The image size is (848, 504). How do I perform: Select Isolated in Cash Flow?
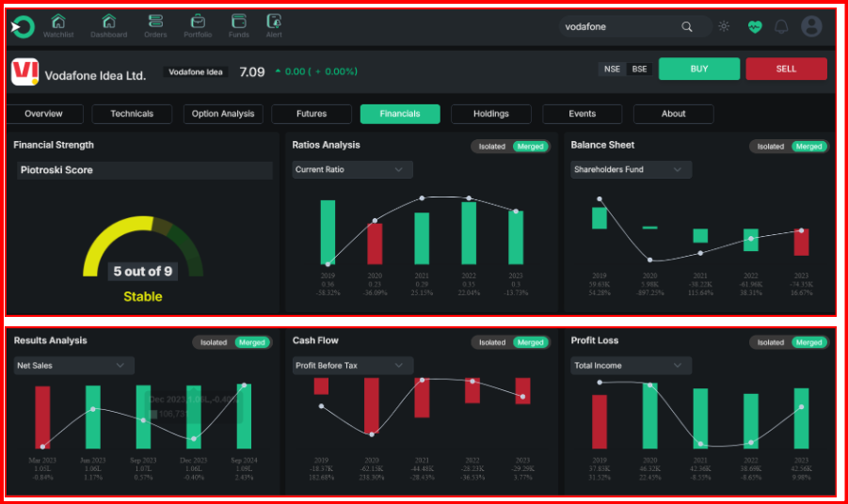(x=491, y=342)
